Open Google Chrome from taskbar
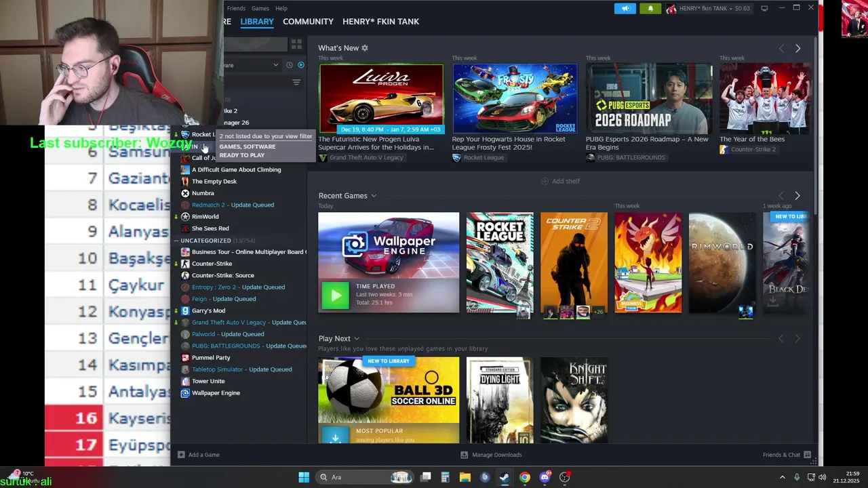The image size is (868, 488). point(525,477)
